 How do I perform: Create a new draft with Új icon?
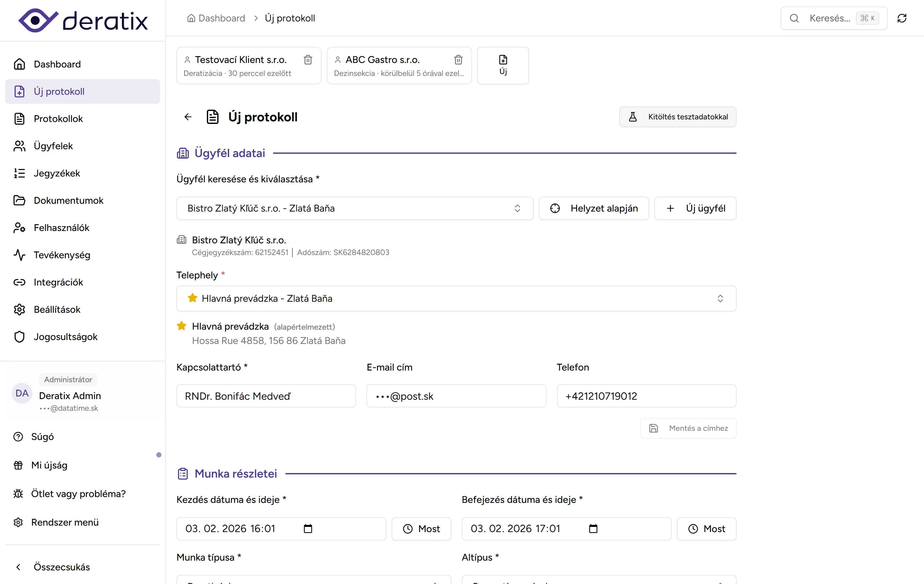click(x=503, y=65)
